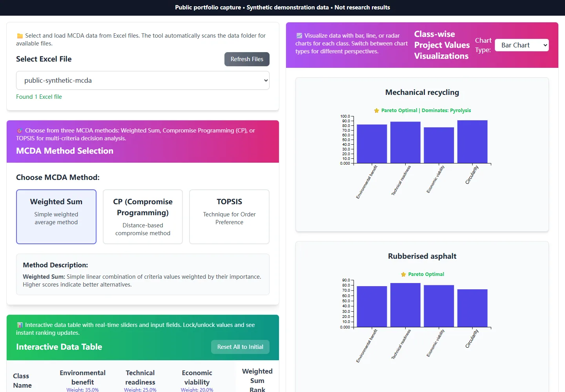Click the 'Mechanical recycling' chart title
Image resolution: width=565 pixels, height=392 pixels.
[422, 93]
